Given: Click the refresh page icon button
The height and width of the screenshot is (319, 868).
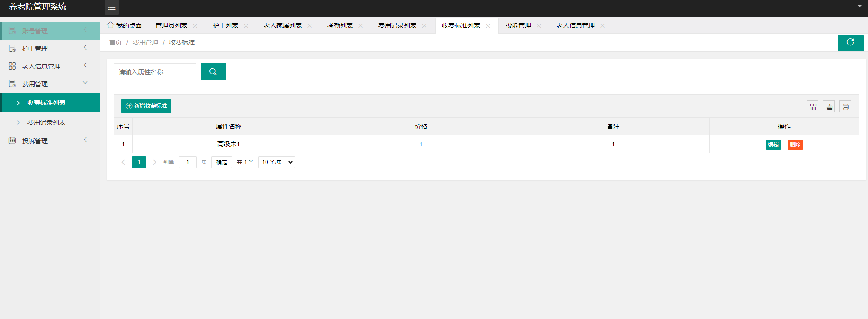Looking at the screenshot, I should 851,43.
